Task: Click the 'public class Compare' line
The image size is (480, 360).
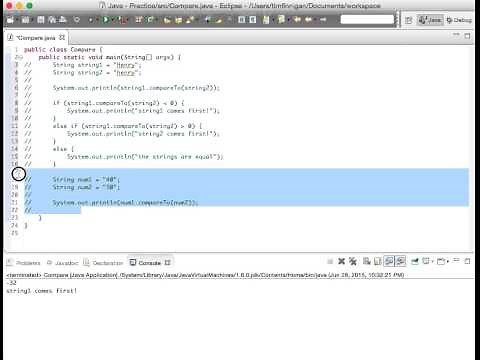Action: [63, 50]
